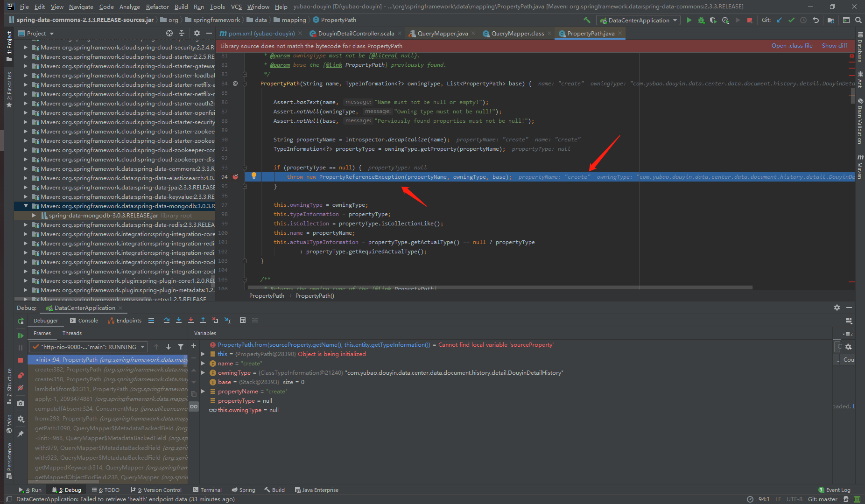
Task: Toggle Show watches glasses icon in Variables
Action: click(194, 406)
